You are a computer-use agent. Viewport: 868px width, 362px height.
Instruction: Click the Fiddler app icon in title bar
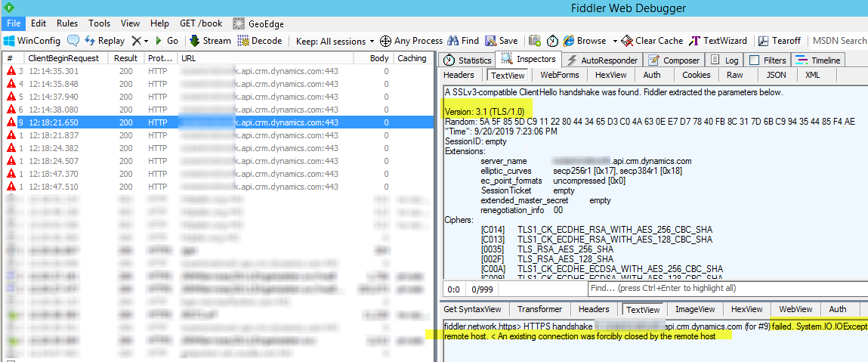(x=8, y=8)
